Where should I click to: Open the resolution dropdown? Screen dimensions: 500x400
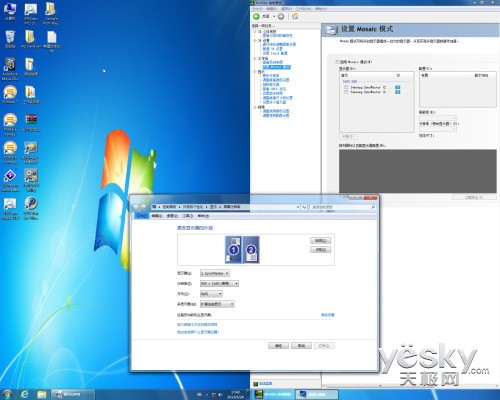219,283
